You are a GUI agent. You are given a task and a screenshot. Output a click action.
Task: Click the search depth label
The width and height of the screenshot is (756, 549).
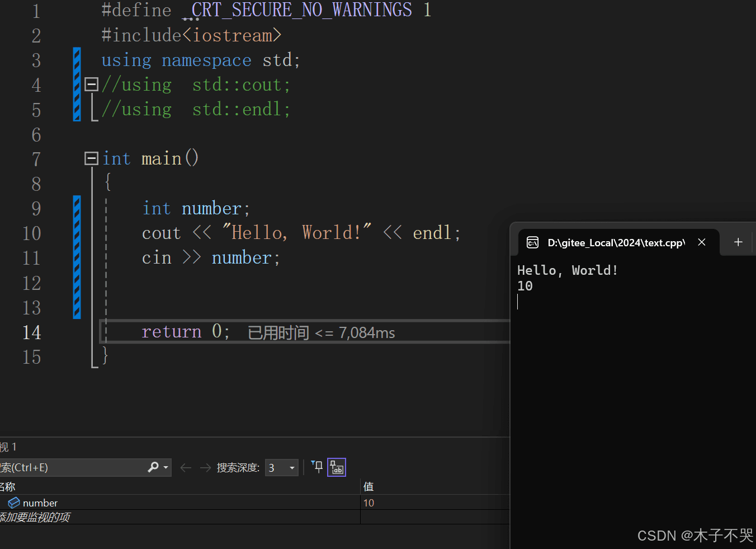point(238,467)
